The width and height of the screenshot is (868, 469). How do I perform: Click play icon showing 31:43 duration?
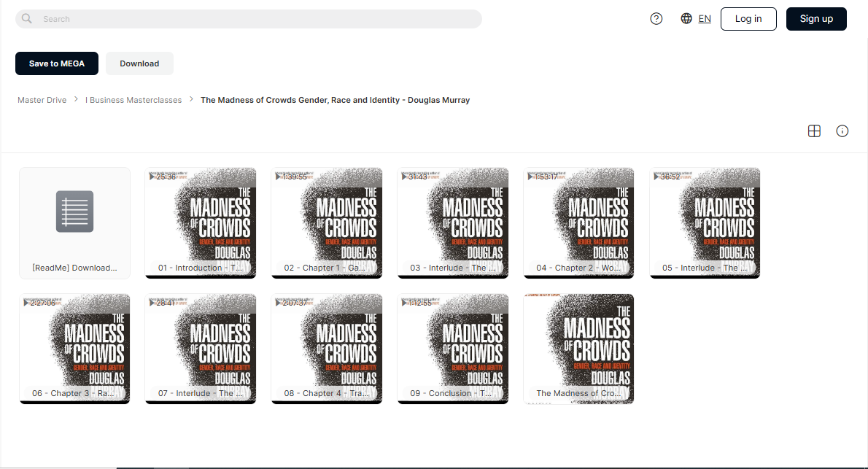click(405, 177)
